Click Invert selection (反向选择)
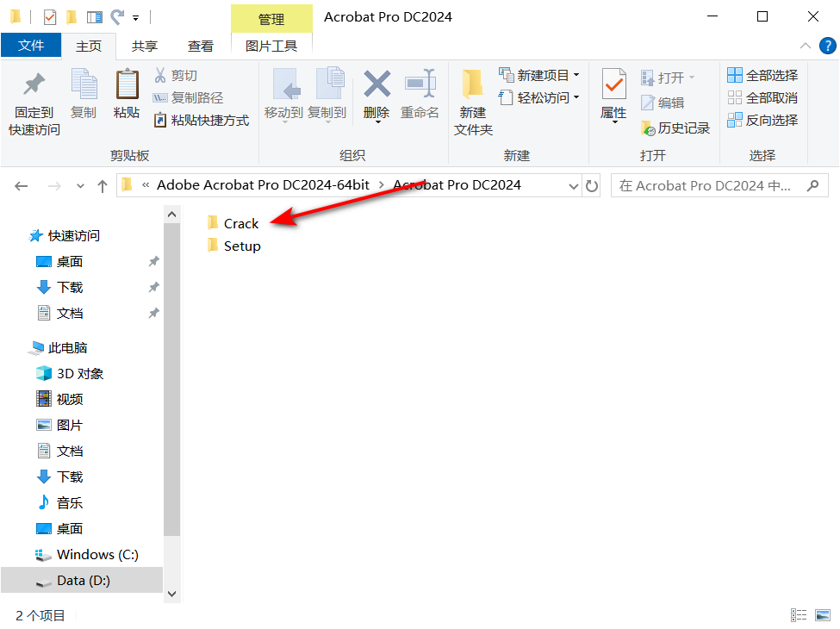This screenshot has height=629, width=840. click(762, 121)
